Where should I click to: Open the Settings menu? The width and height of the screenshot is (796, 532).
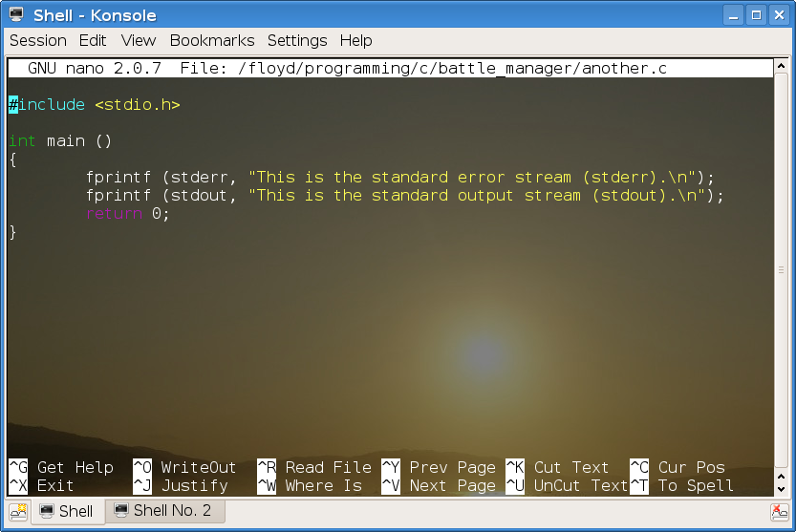click(x=297, y=41)
